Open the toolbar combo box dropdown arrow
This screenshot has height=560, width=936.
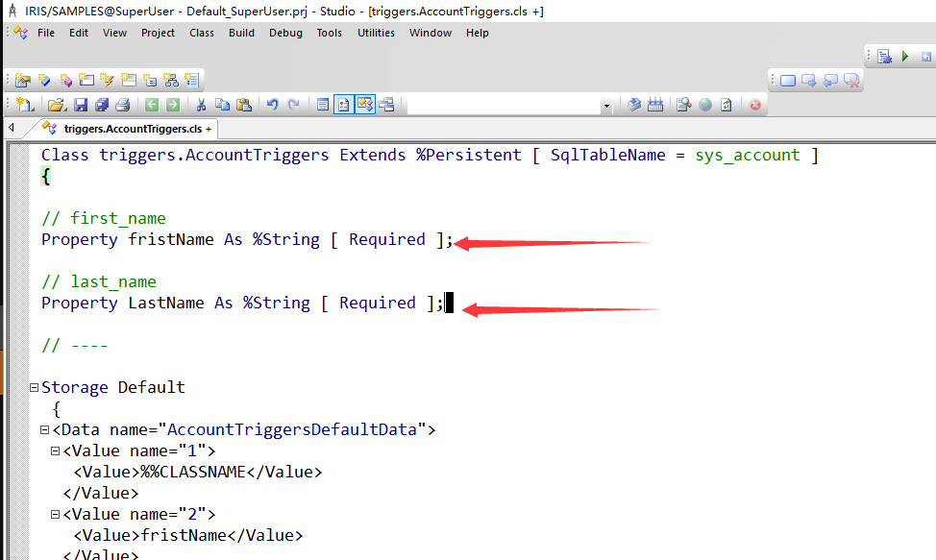click(x=606, y=106)
